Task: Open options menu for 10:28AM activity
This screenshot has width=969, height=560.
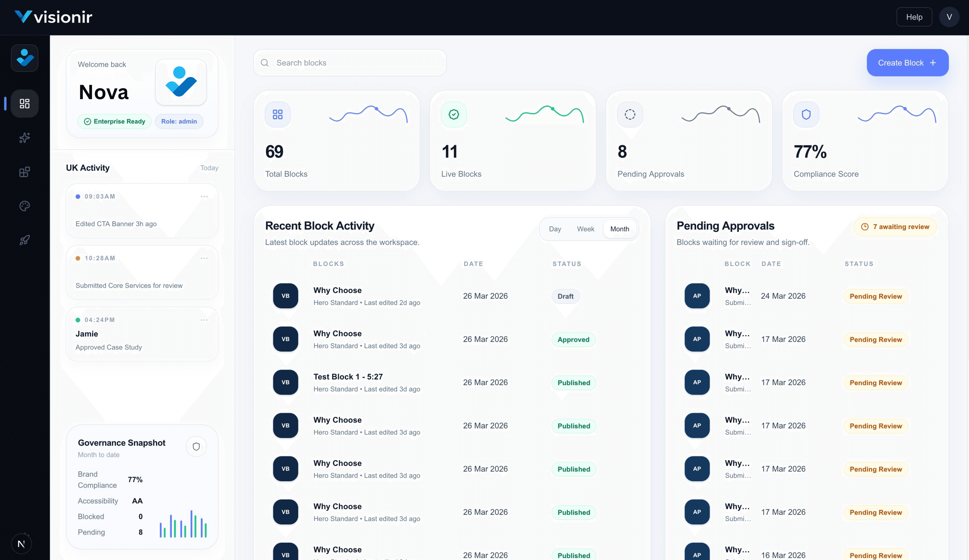Action: [x=204, y=258]
